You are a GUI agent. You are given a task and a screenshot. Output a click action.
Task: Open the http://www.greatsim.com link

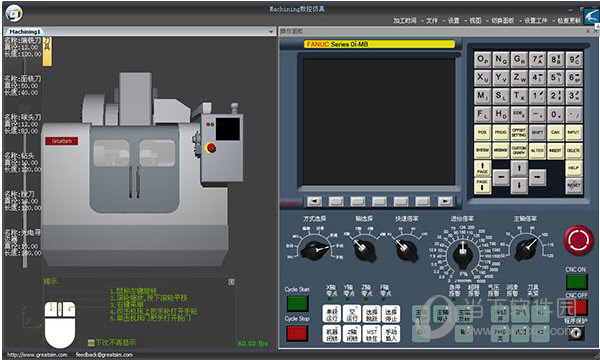pyautogui.click(x=37, y=355)
